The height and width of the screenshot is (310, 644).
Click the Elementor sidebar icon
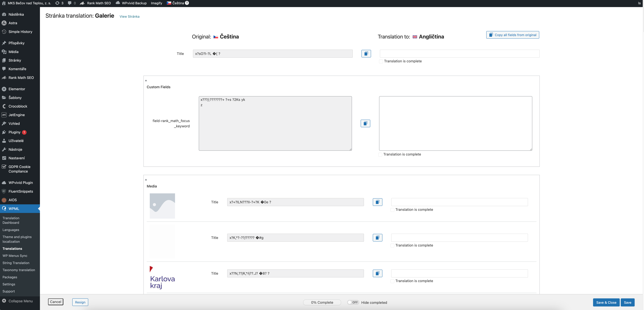coord(4,89)
